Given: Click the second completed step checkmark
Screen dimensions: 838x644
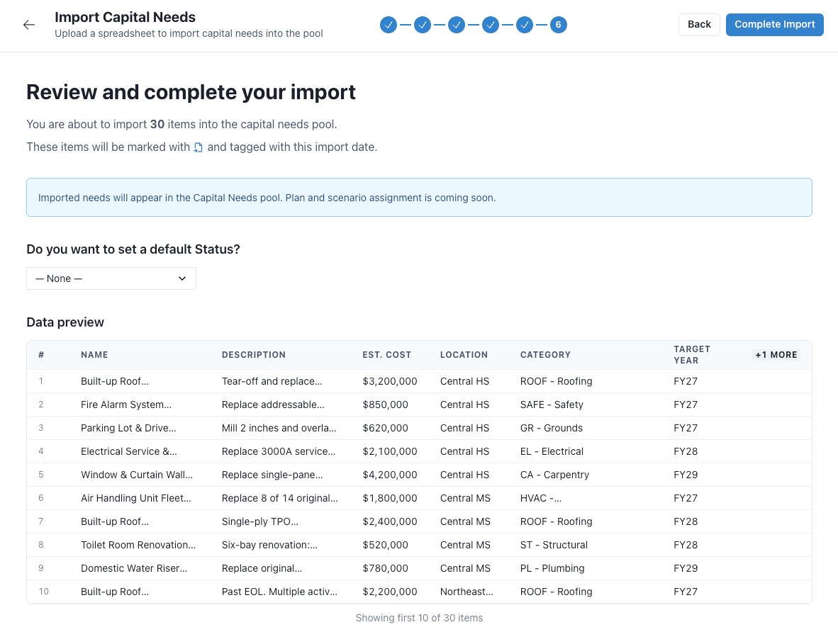Looking at the screenshot, I should 423,25.
